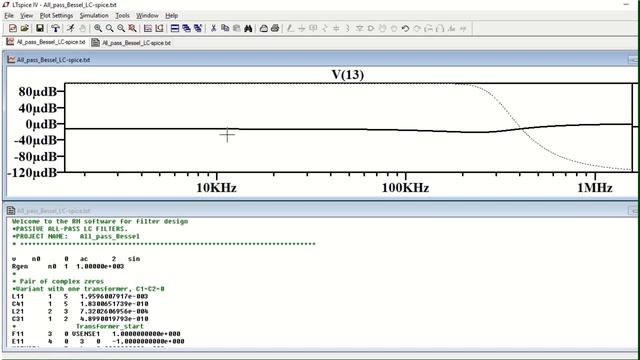Click the netlist window title bar

pyautogui.click(x=320, y=211)
